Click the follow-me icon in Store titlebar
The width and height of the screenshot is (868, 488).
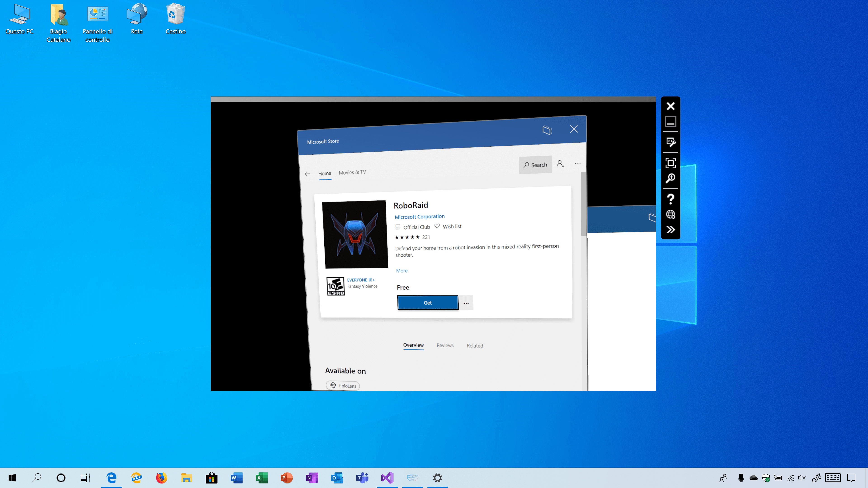pyautogui.click(x=547, y=130)
